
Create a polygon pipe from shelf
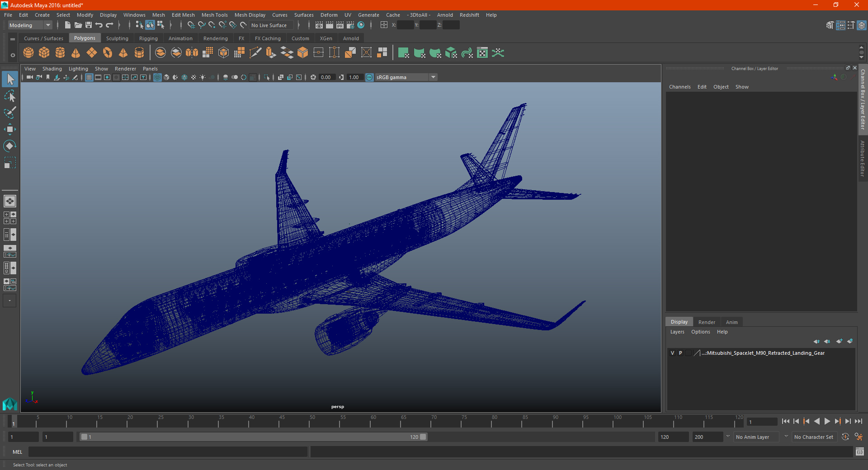point(139,53)
